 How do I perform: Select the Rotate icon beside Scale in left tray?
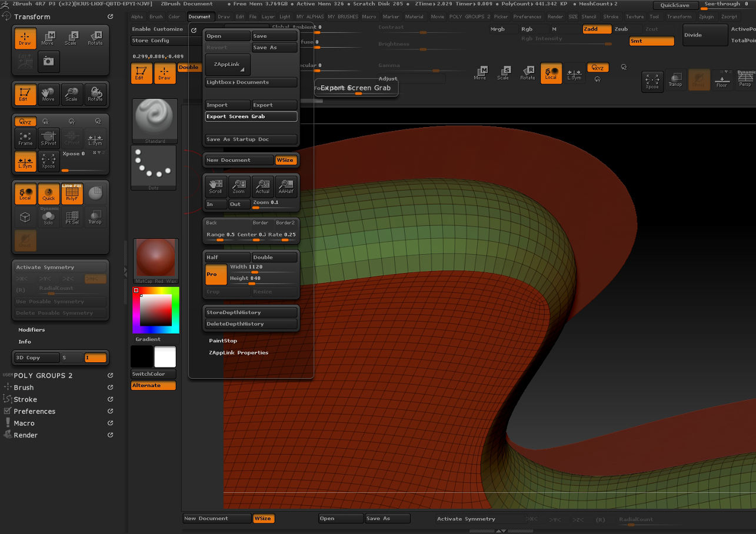coord(95,94)
